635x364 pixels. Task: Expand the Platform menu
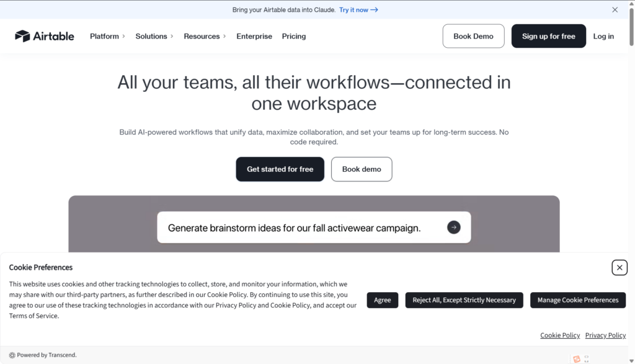pyautogui.click(x=107, y=36)
